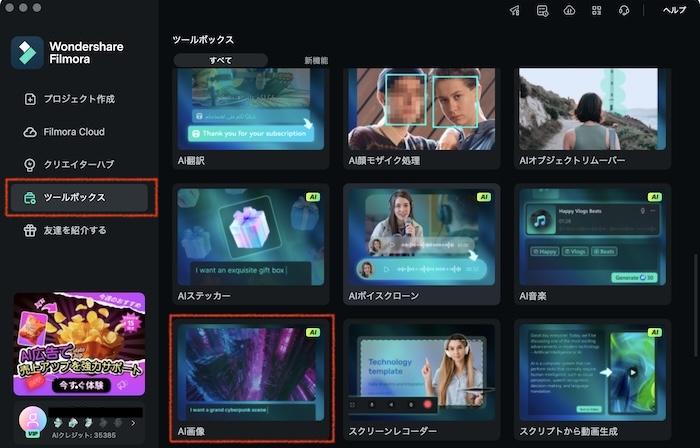This screenshot has height=448, width=700.
Task: Switch to the 新機能 tab
Action: click(x=316, y=60)
